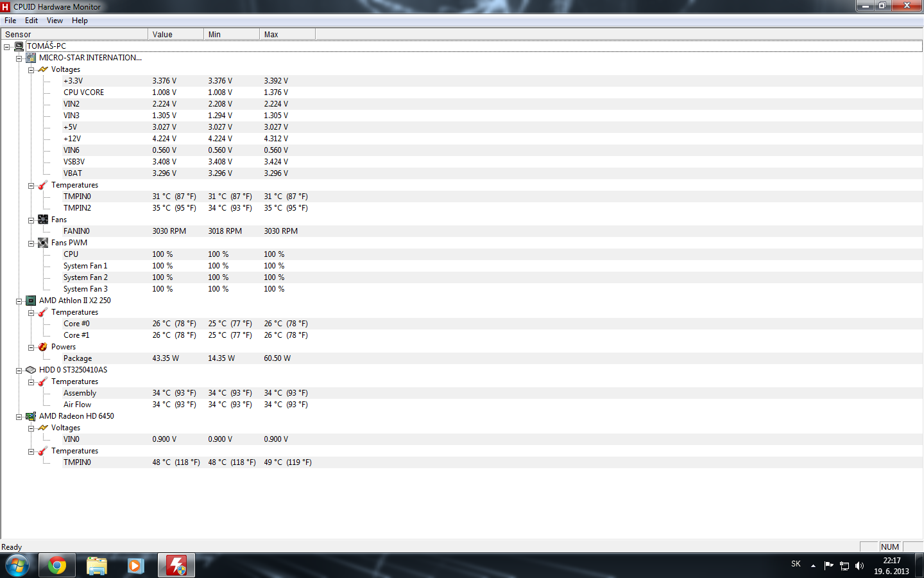The image size is (924, 578).
Task: Select the VSB3V voltage row
Action: (x=492, y=162)
